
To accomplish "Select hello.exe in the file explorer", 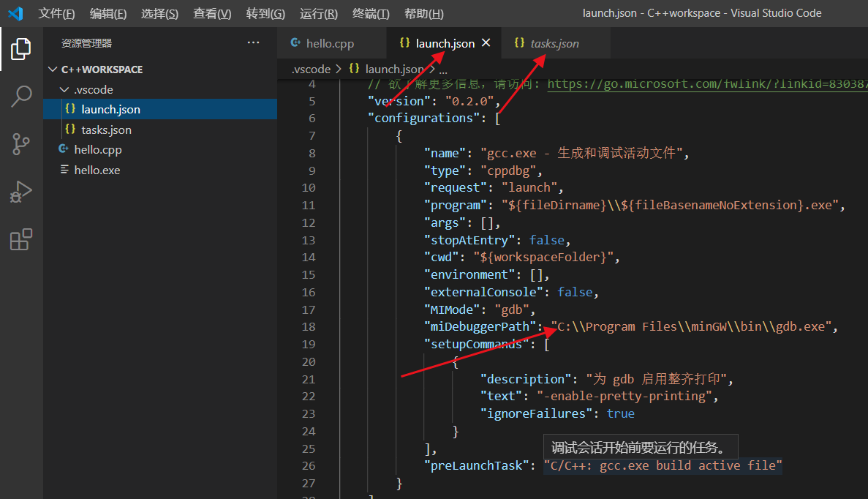I will coord(160,170).
